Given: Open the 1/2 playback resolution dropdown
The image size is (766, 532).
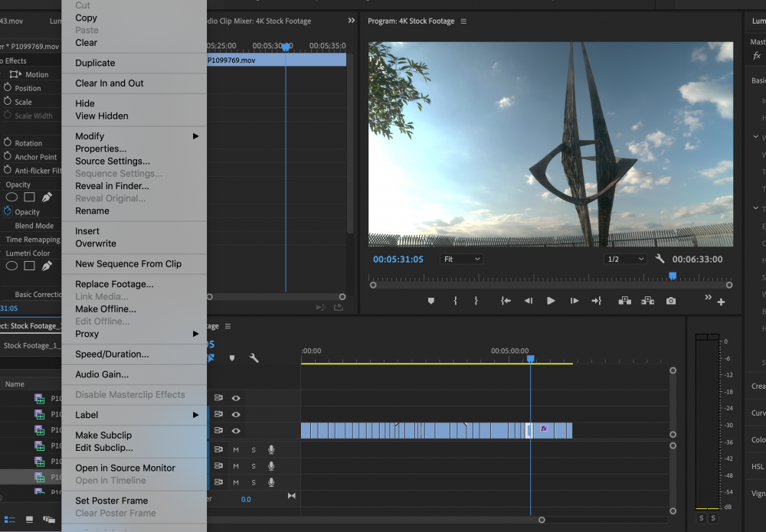Looking at the screenshot, I should point(625,259).
